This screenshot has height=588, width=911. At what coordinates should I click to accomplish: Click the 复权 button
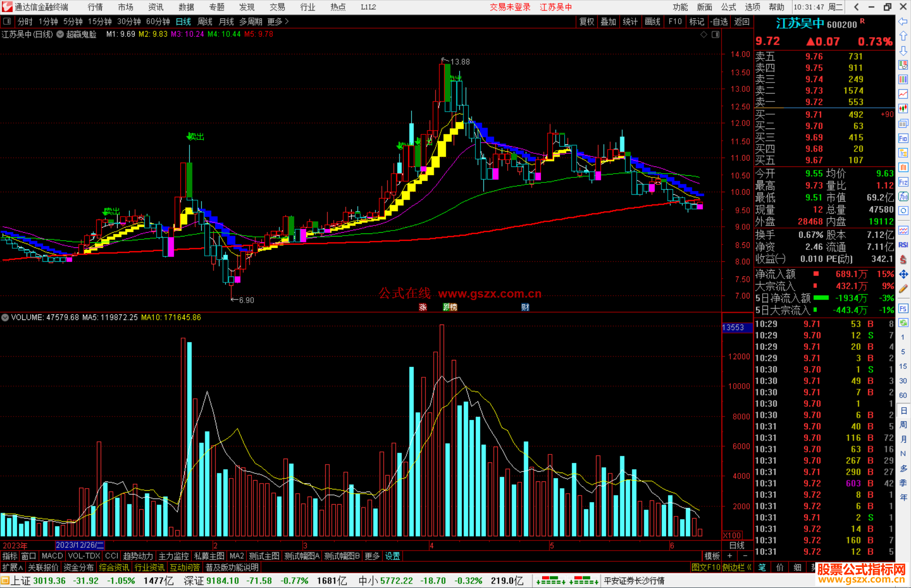coord(586,21)
